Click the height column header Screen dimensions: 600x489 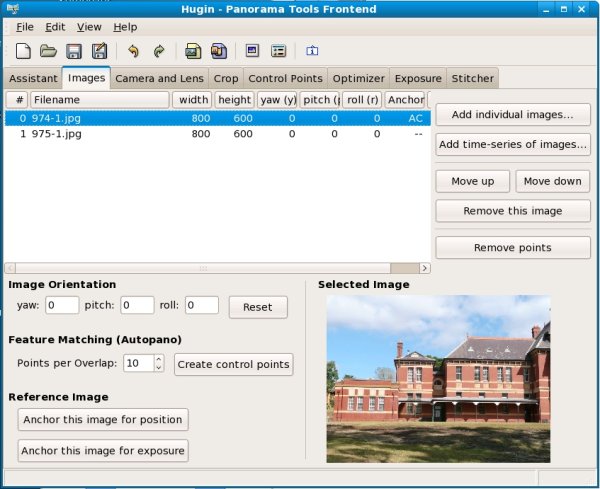tap(234, 100)
